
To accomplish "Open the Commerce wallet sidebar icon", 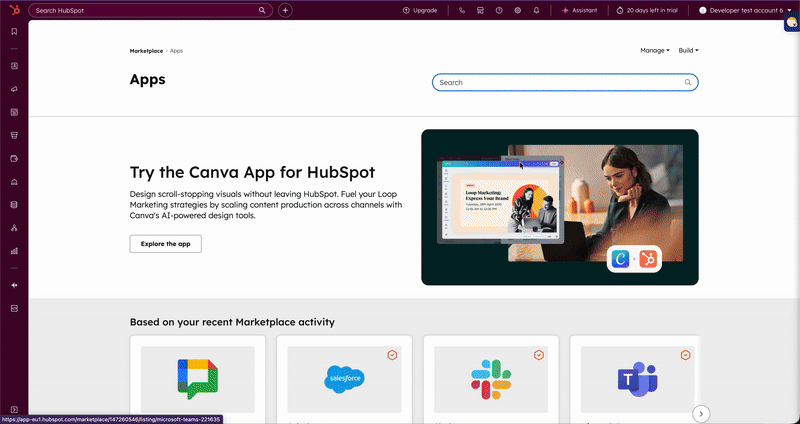I will click(14, 159).
